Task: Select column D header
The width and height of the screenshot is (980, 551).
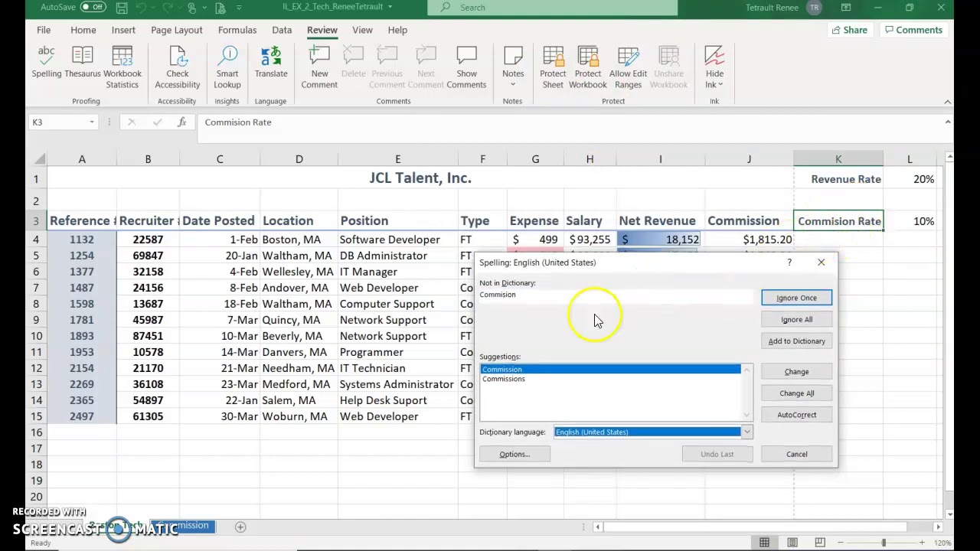Action: tap(299, 159)
